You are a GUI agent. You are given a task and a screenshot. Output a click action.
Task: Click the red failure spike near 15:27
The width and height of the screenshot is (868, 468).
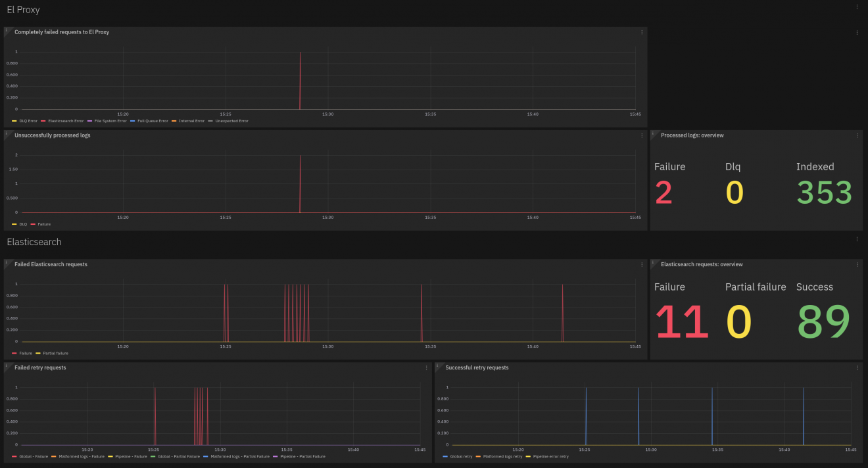tap(301, 79)
